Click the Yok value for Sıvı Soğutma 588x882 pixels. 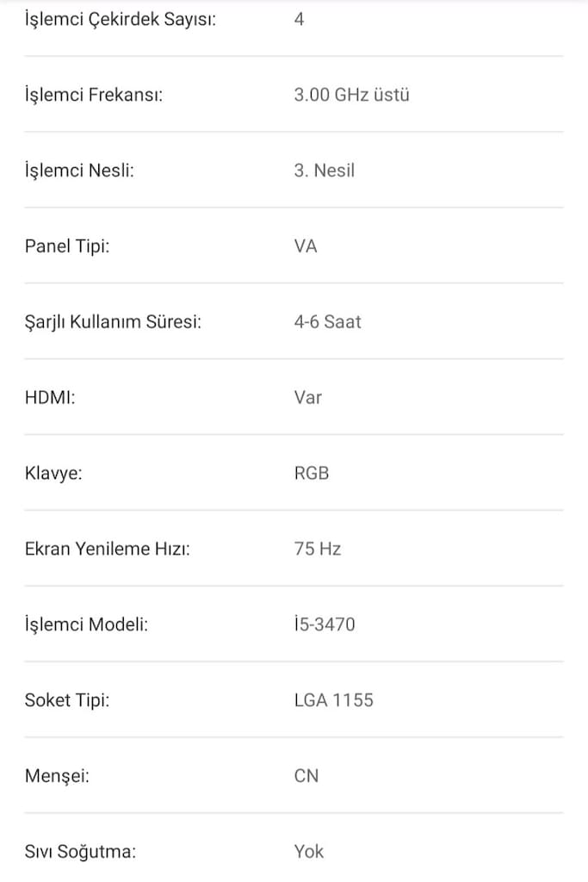coord(308,852)
